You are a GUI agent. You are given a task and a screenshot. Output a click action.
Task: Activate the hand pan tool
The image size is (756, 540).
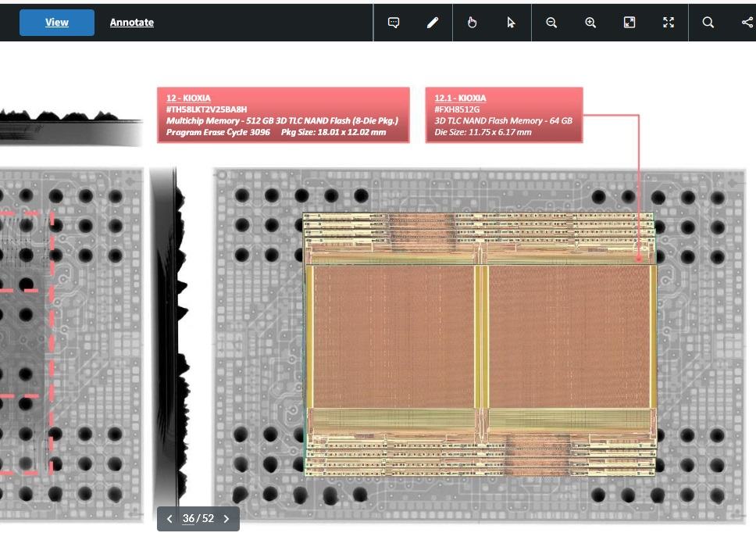472,22
